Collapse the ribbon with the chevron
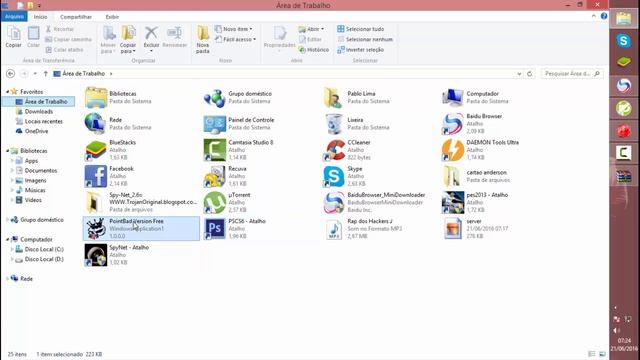Viewport: 640px width, 360px height. coord(593,16)
